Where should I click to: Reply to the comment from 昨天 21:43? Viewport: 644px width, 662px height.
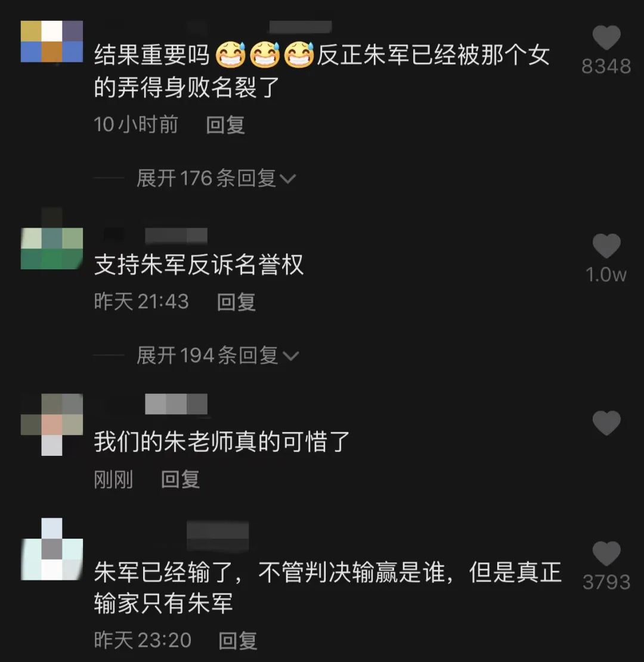[236, 302]
